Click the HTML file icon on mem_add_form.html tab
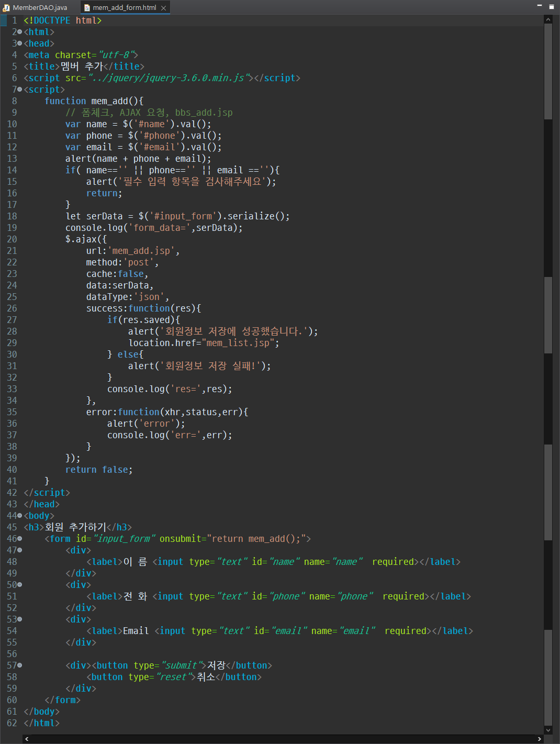Viewport: 560px width, 744px height. click(x=87, y=8)
